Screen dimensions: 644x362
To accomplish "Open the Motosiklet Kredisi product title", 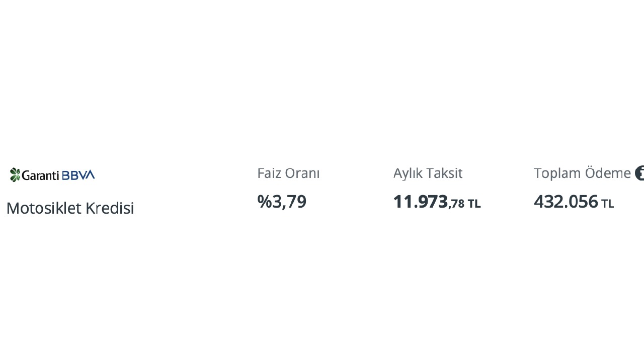I will click(x=70, y=208).
